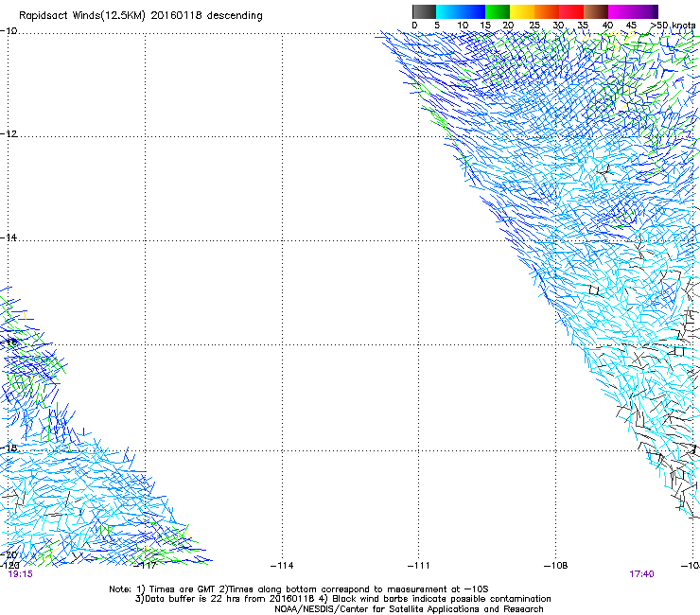
Task: Select the '-12' latitude axis label
Action: coord(9,134)
